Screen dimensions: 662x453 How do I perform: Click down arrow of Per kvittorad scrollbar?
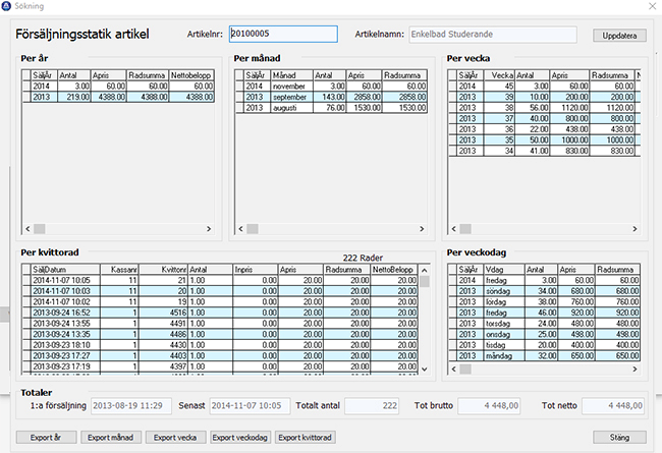click(x=425, y=369)
